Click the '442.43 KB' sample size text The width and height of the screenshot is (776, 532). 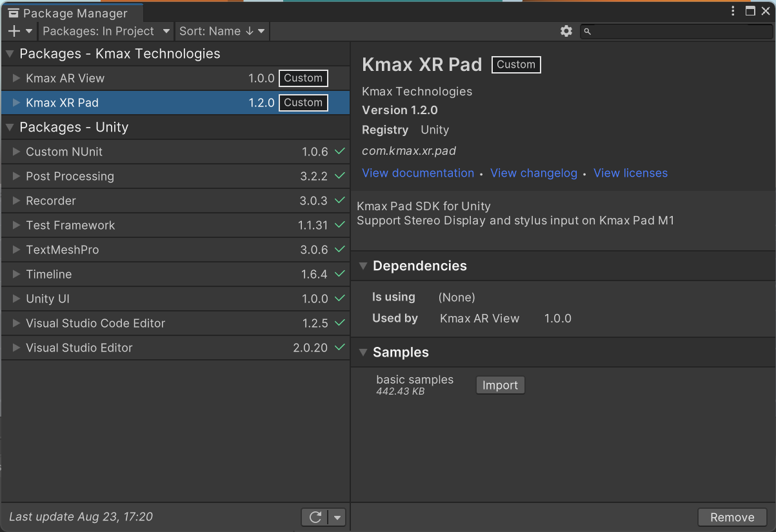pyautogui.click(x=400, y=391)
